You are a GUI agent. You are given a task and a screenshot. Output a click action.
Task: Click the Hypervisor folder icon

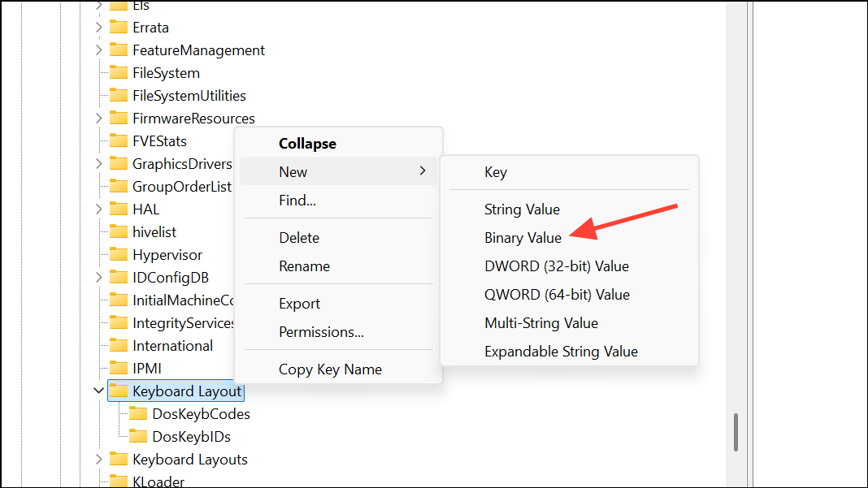tap(118, 254)
